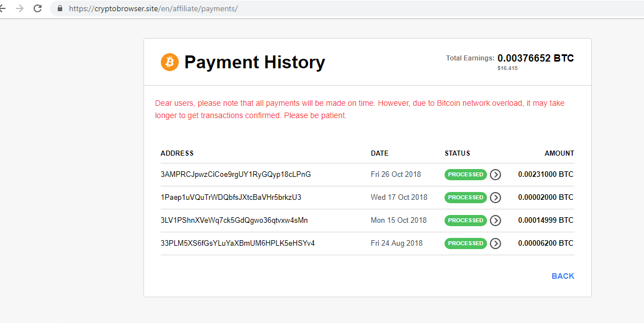Click PROCESSED badge for Fri 24 Aug 2018
The width and height of the screenshot is (644, 323).
(x=465, y=244)
